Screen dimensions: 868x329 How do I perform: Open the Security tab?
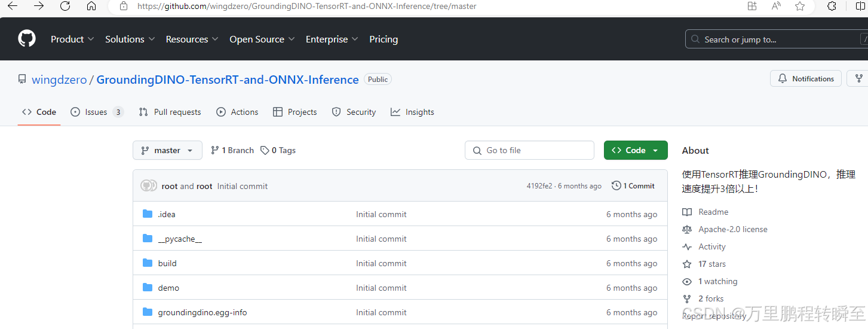point(354,112)
